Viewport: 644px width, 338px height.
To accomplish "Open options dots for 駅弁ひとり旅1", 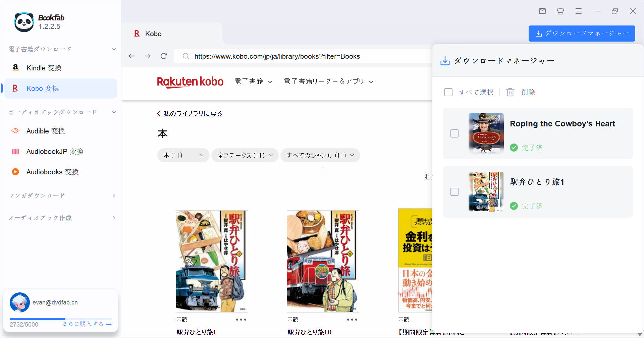I will (x=241, y=320).
